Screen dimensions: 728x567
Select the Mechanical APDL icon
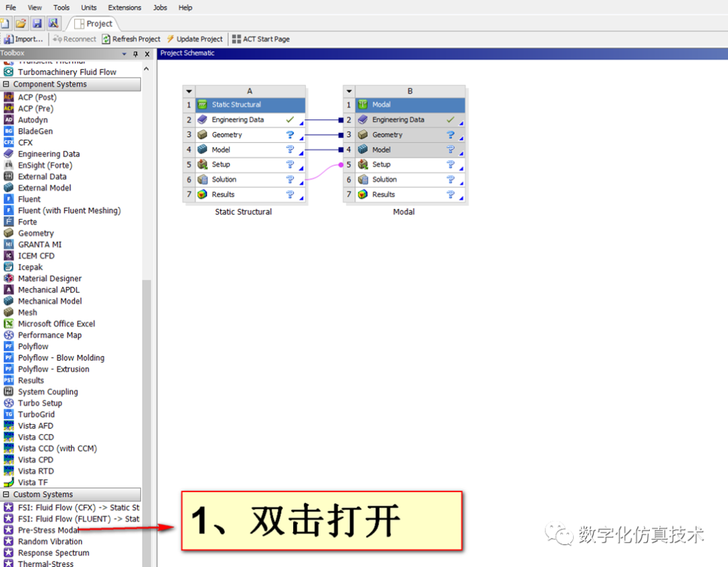(x=8, y=290)
